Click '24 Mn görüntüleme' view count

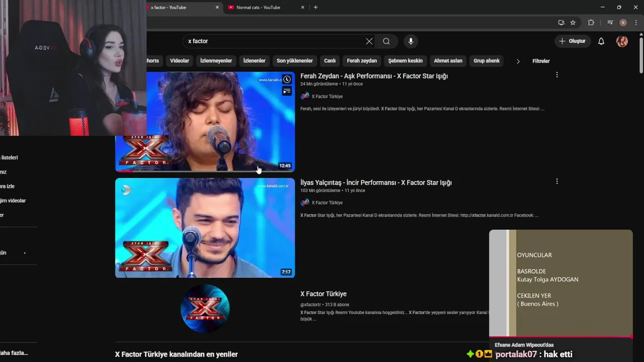click(319, 84)
